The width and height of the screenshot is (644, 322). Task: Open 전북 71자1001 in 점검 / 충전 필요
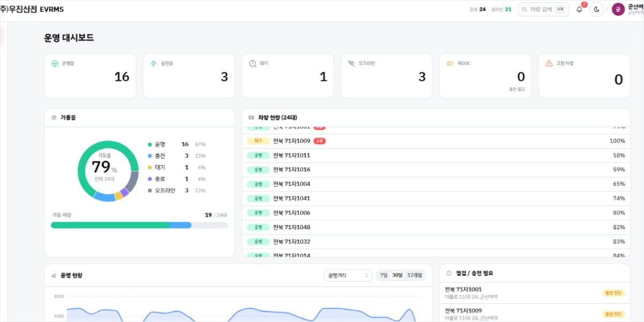coord(535,293)
